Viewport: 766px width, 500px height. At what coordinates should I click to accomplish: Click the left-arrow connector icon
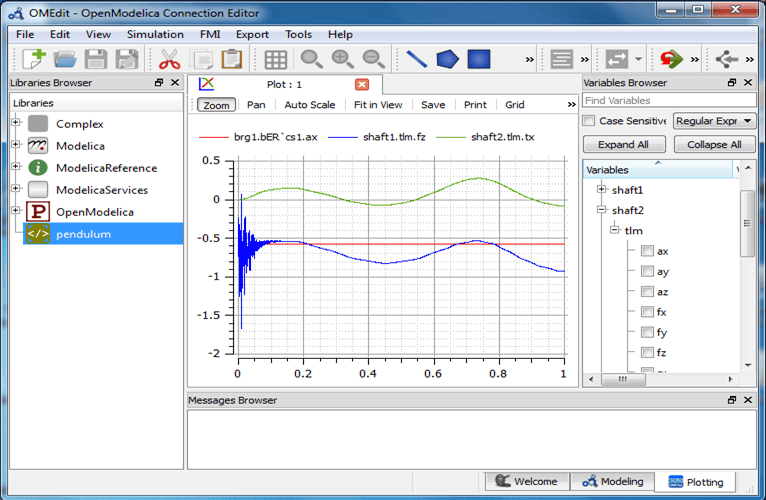[726, 59]
